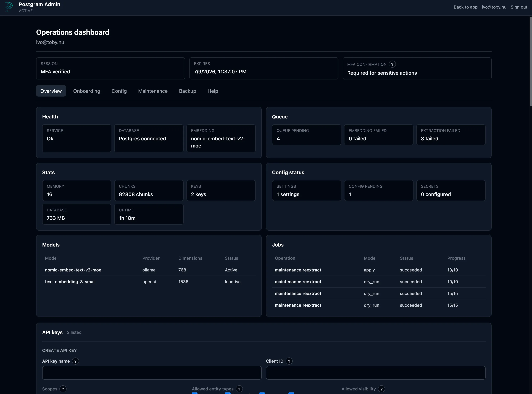Image resolution: width=532 pixels, height=394 pixels.
Task: Click the Embedding Failed "0 failed" value
Action: click(x=357, y=139)
